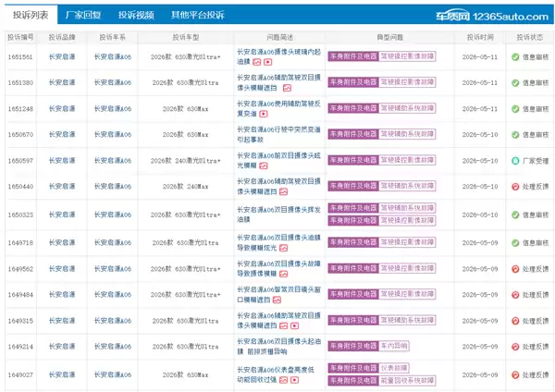Open 长安启源 brand link in row 1649315
This screenshot has height=392, width=555.
62,321
